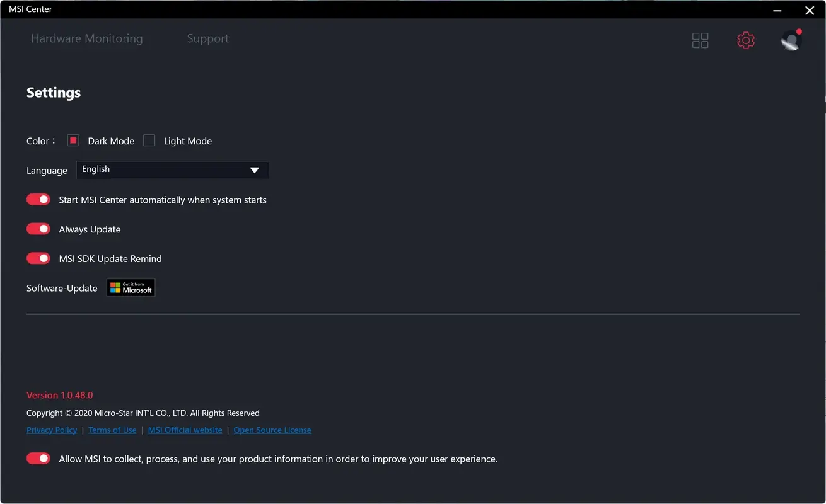Disable MSI product information collection toggle

[x=38, y=458]
